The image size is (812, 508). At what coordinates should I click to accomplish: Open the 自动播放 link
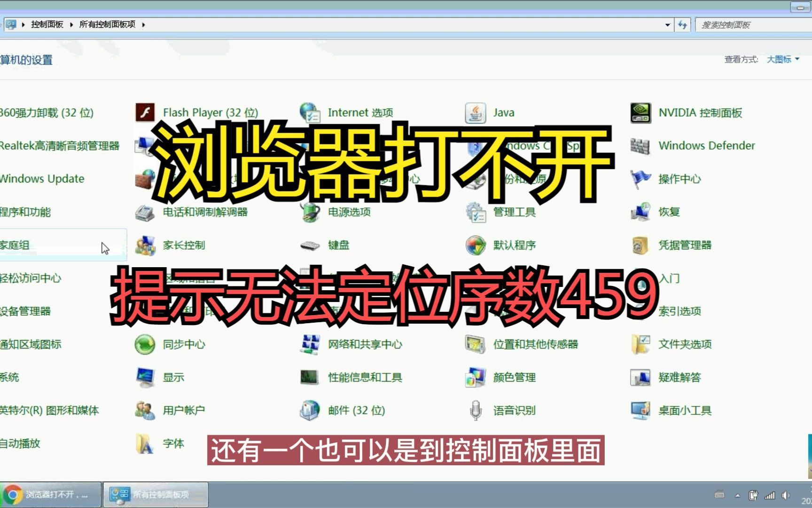point(20,444)
